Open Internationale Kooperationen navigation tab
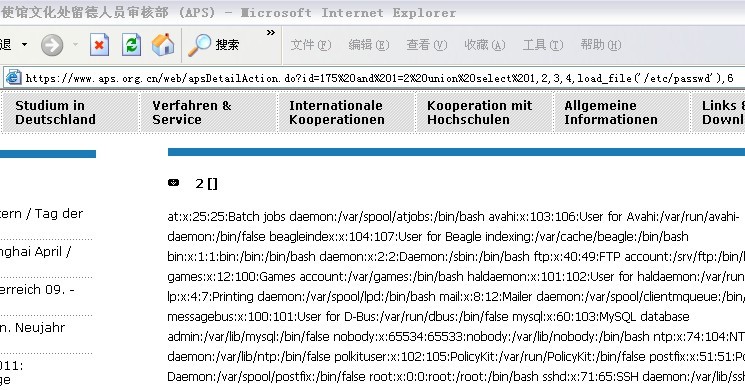 click(345, 112)
